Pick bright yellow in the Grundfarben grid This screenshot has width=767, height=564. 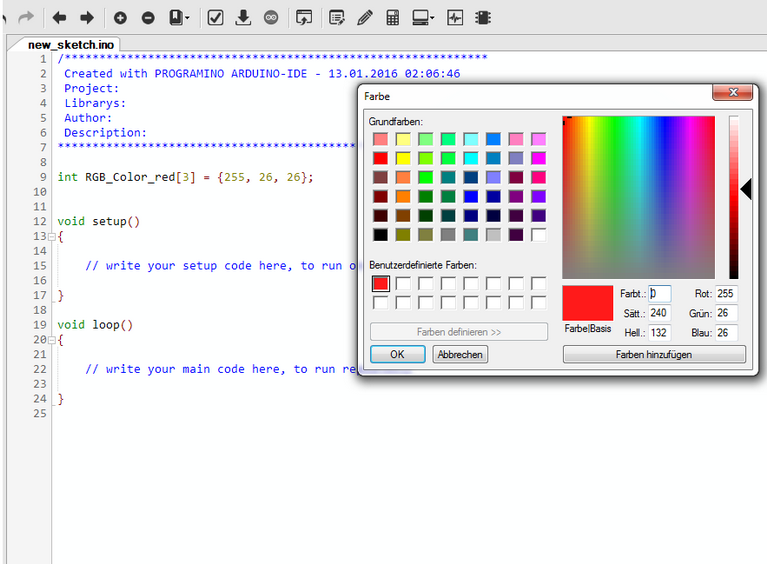point(403,158)
